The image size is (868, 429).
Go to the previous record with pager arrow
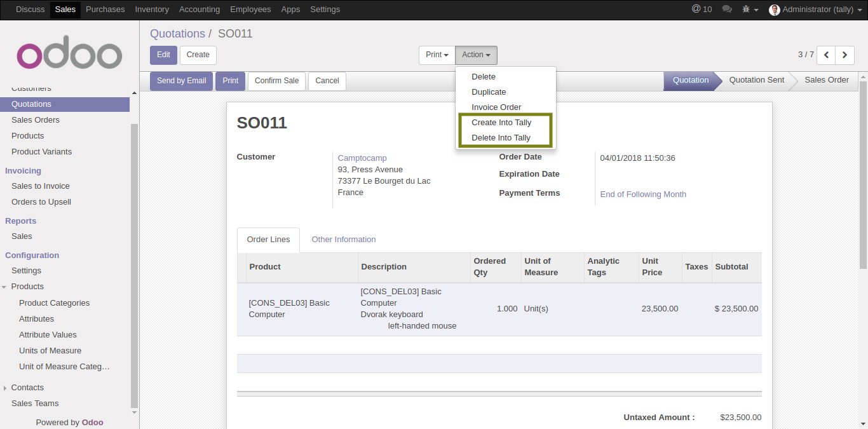[826, 55]
